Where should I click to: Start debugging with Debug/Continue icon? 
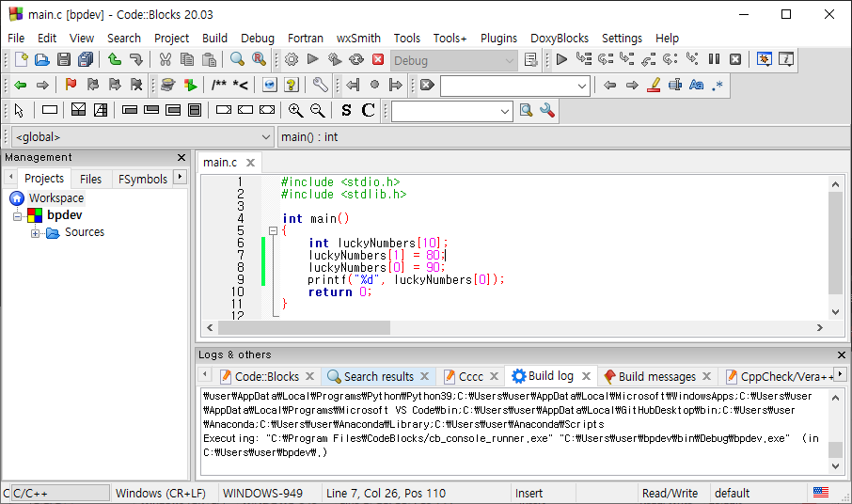pos(561,59)
